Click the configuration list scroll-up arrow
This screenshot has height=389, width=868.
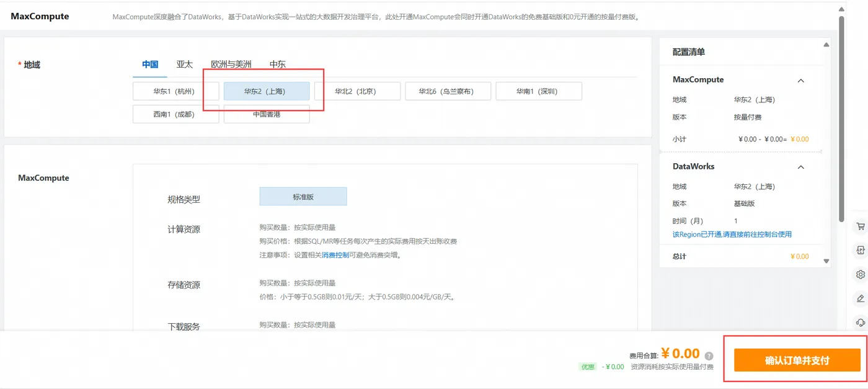(x=826, y=45)
